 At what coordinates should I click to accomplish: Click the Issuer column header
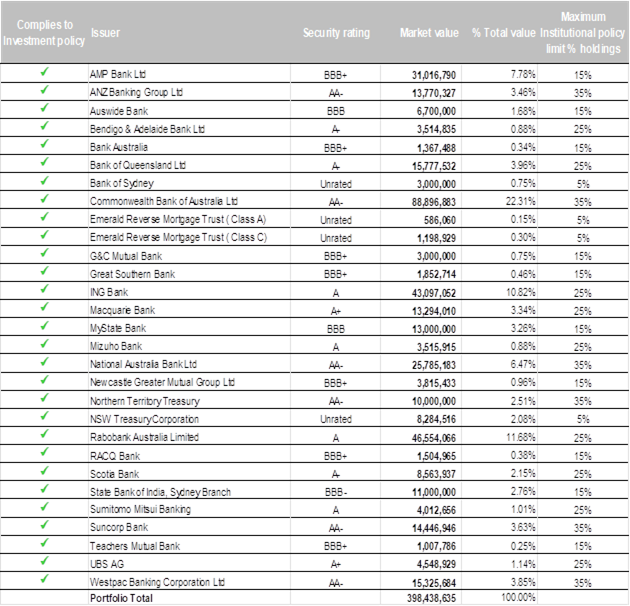click(105, 33)
